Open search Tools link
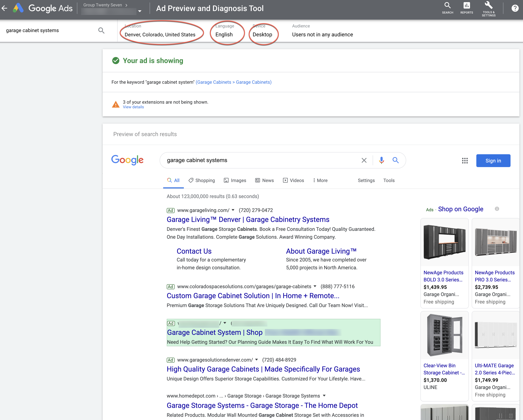 coord(389,180)
